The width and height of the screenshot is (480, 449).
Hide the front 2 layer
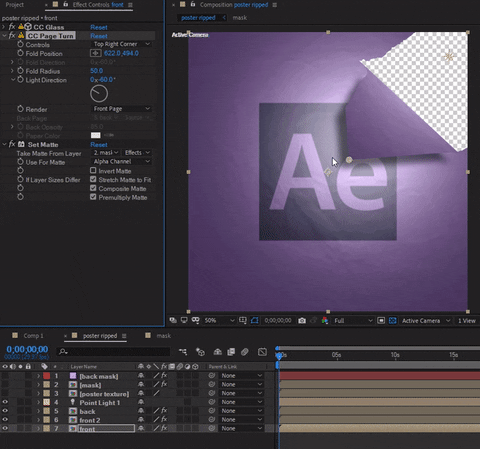point(5,420)
